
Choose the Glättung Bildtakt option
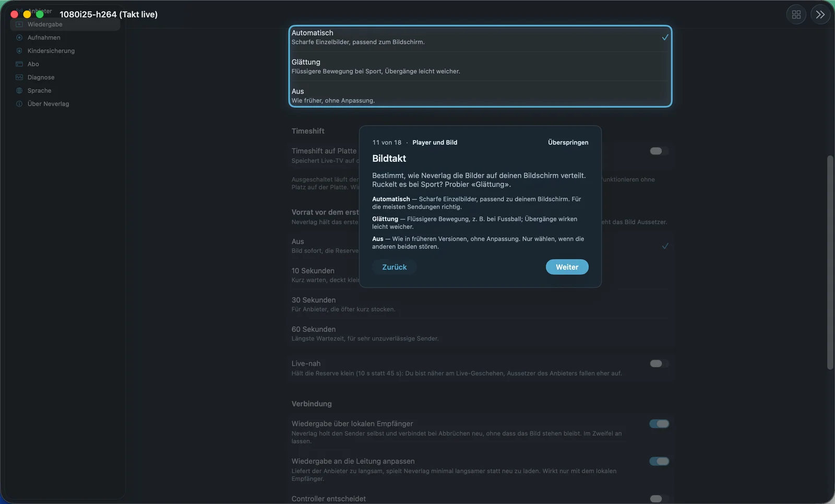[480, 66]
